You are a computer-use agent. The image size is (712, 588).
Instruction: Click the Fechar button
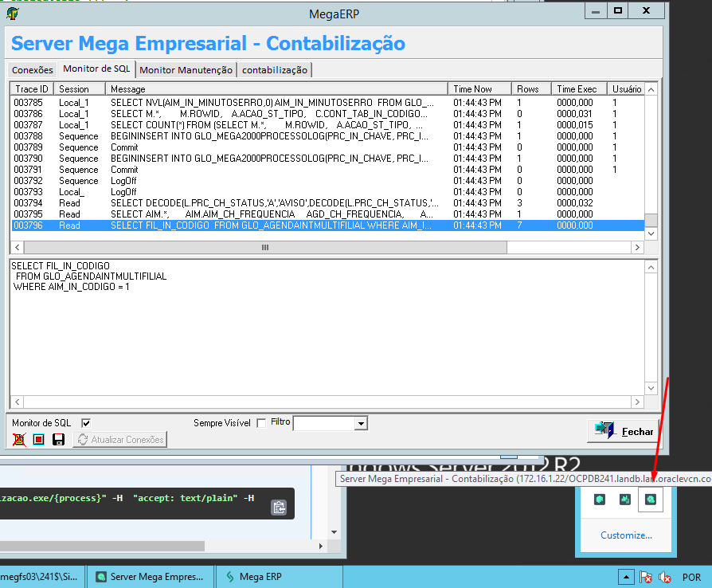click(624, 431)
